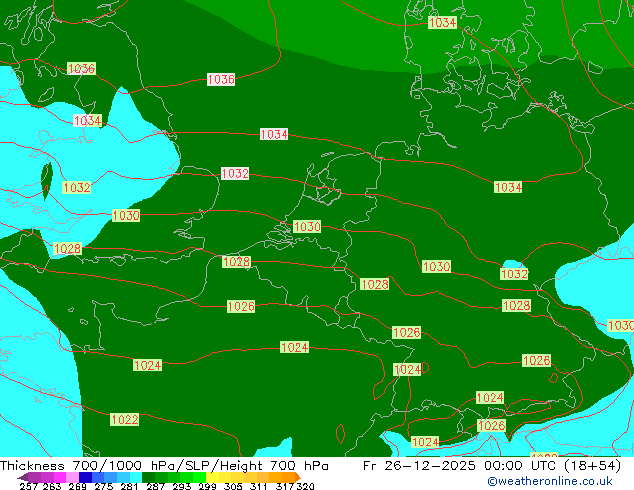634x490 pixels.
Task: Click the bright yellow swatch after 299
Action: point(212,477)
